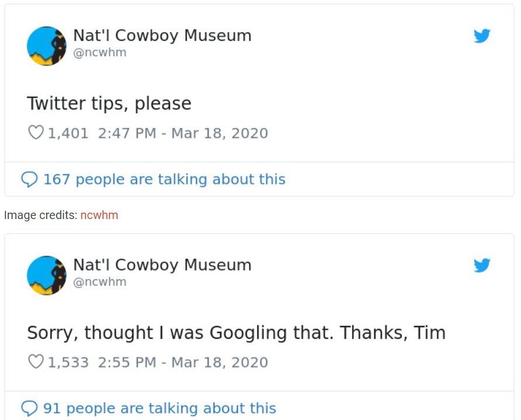The width and height of the screenshot is (521, 420).
Task: Open "Nat'l Cowboy Museum" name on first tweet
Action: point(162,36)
